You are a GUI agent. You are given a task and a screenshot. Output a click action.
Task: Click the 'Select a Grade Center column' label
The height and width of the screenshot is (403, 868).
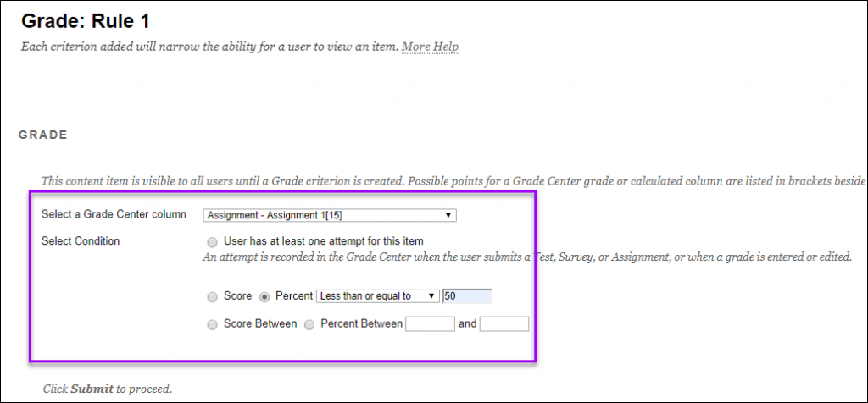(x=114, y=214)
